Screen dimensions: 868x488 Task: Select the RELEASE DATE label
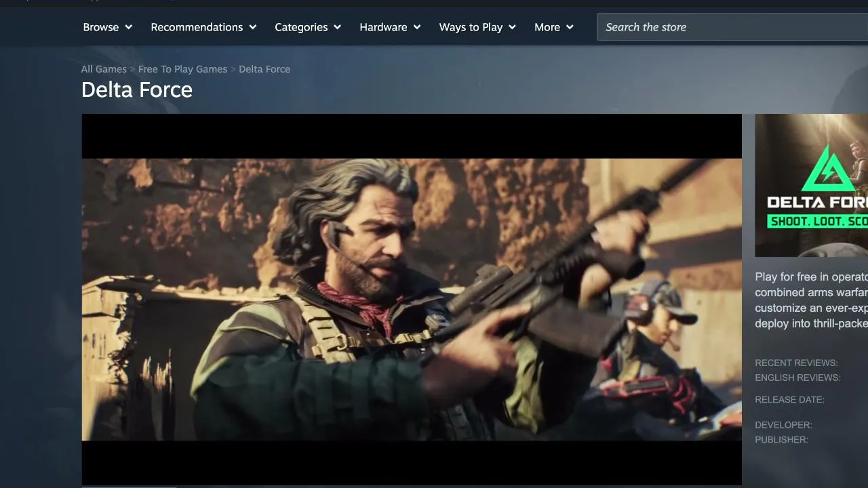coord(789,400)
